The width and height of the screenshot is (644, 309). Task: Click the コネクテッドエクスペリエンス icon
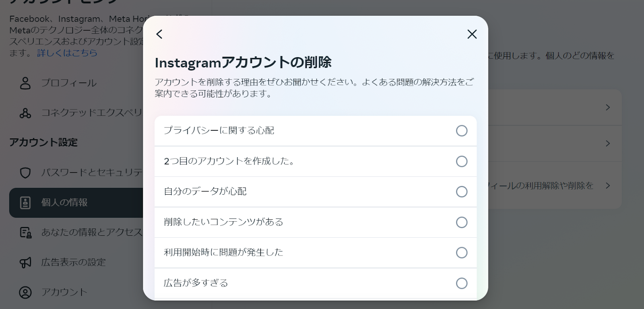[x=25, y=113]
